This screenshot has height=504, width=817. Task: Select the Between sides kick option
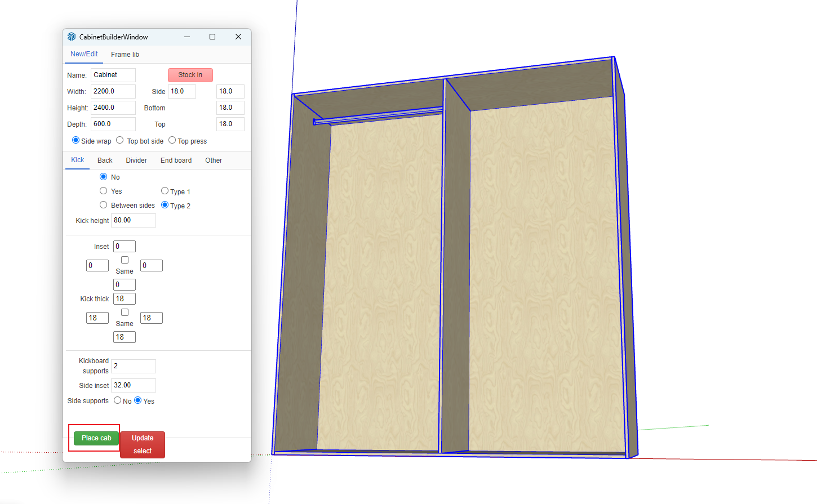point(104,205)
